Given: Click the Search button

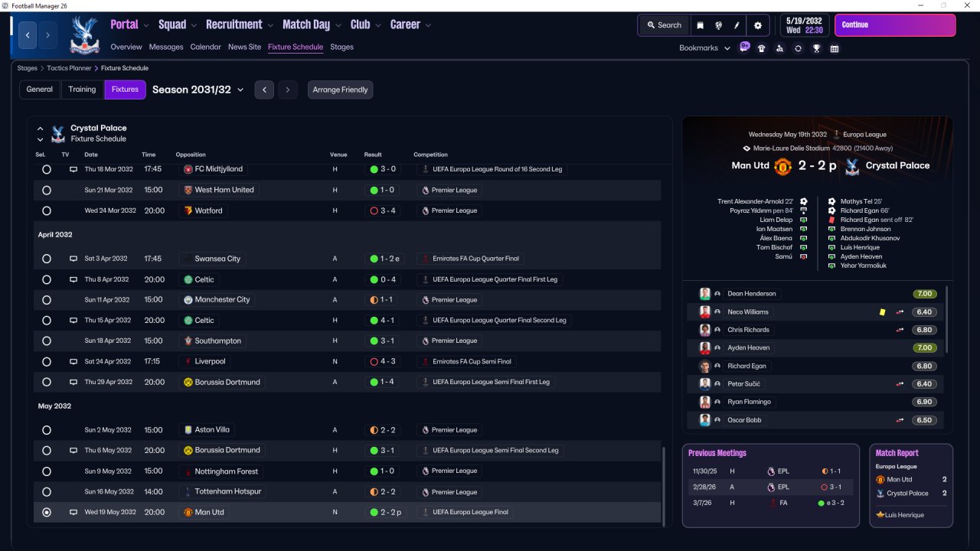Looking at the screenshot, I should (663, 25).
